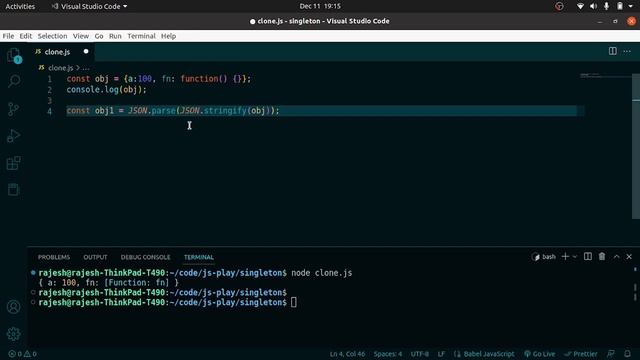Switch to the PROBLEMS panel tab
Image resolution: width=640 pixels, height=360 pixels.
point(54,257)
